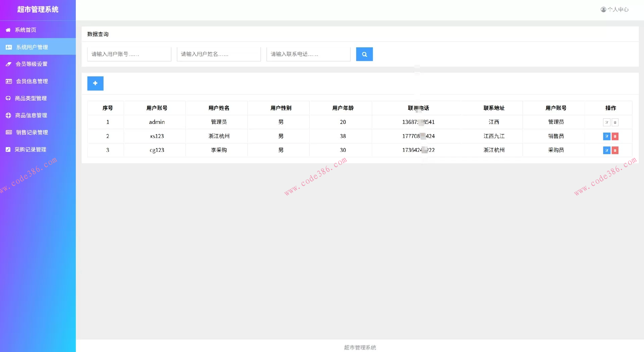Click the search magnifier icon
The height and width of the screenshot is (352, 644).
point(364,54)
